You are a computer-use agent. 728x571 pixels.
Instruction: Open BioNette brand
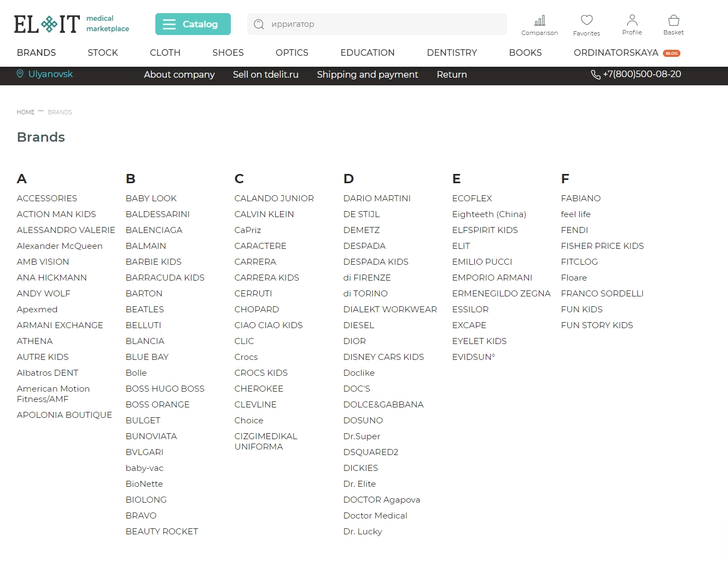point(144,483)
